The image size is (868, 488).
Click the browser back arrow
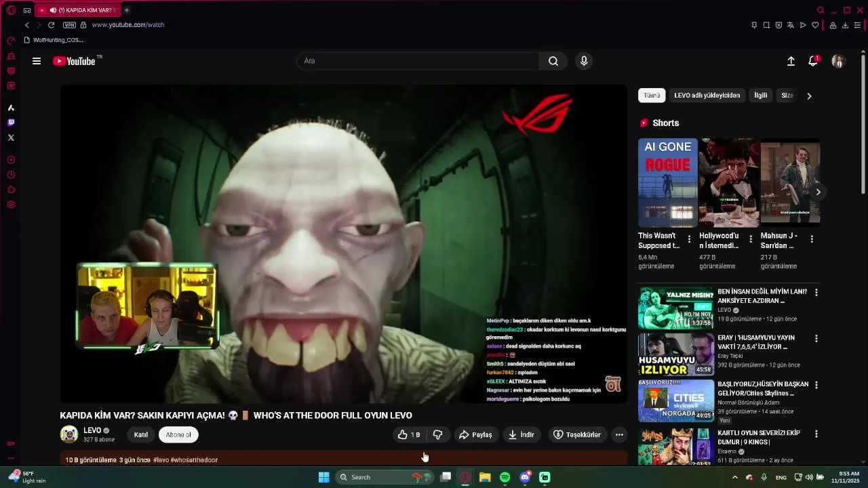27,25
